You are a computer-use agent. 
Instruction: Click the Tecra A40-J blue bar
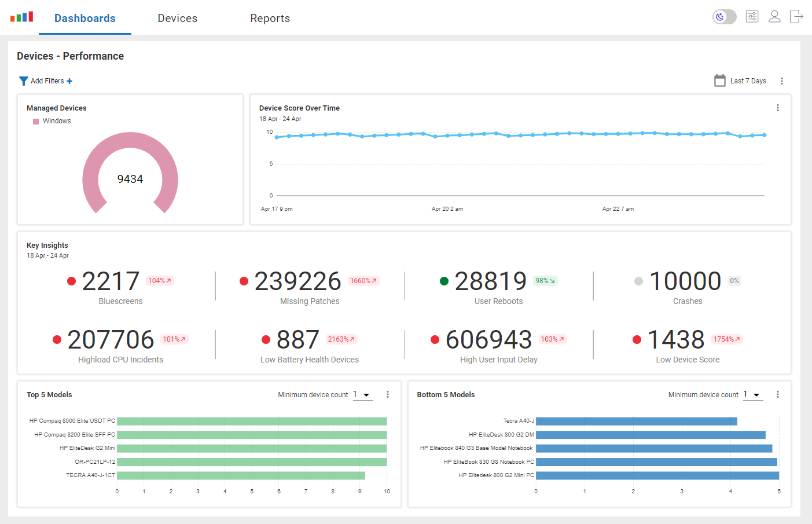pyautogui.click(x=636, y=421)
